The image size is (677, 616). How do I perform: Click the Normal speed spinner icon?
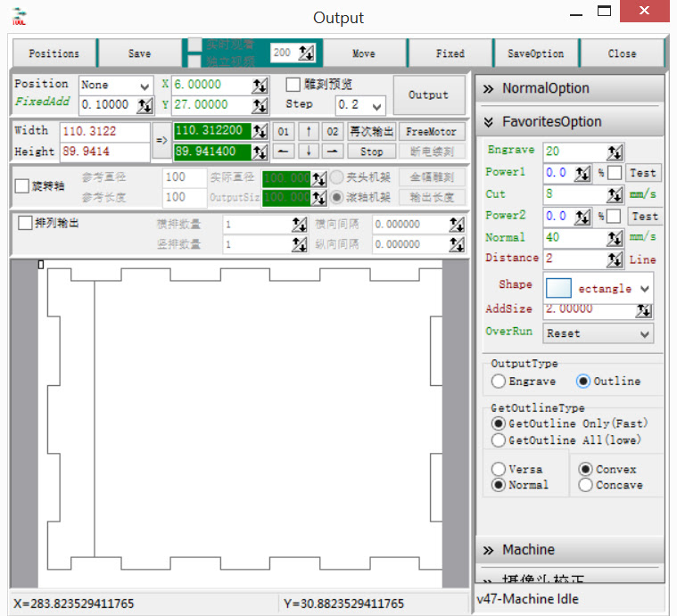pos(615,238)
